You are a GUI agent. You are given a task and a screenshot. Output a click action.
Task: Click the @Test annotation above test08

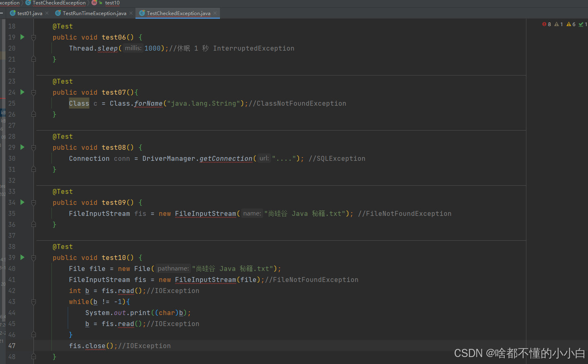click(x=62, y=136)
